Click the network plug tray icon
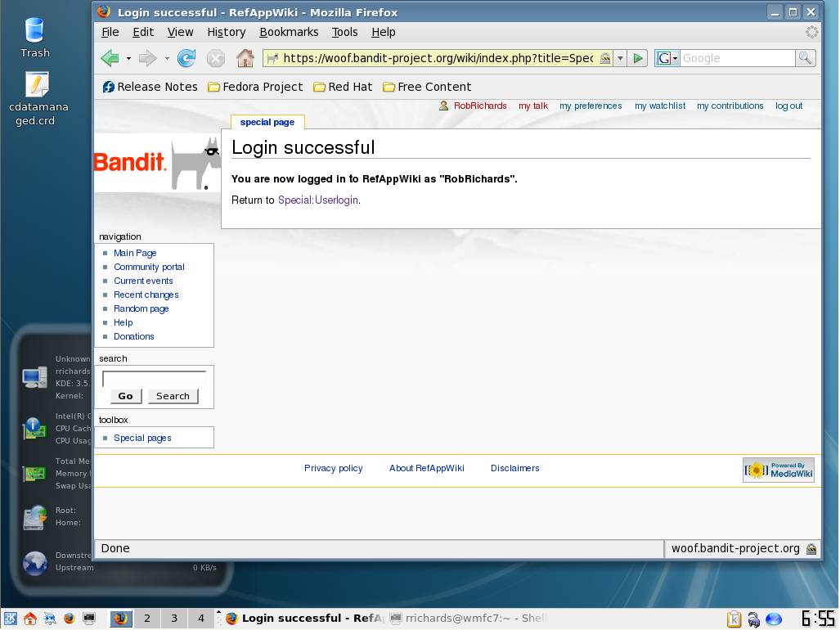The height and width of the screenshot is (630, 840). coord(753,619)
